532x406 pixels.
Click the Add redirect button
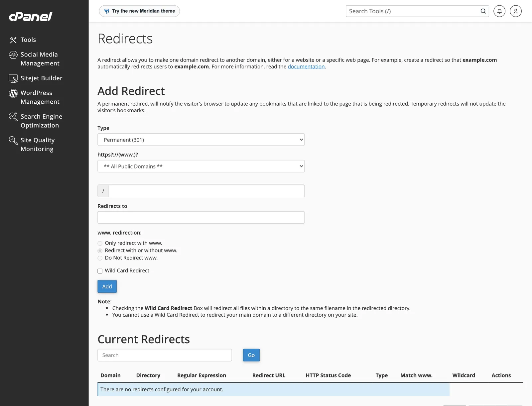107,286
